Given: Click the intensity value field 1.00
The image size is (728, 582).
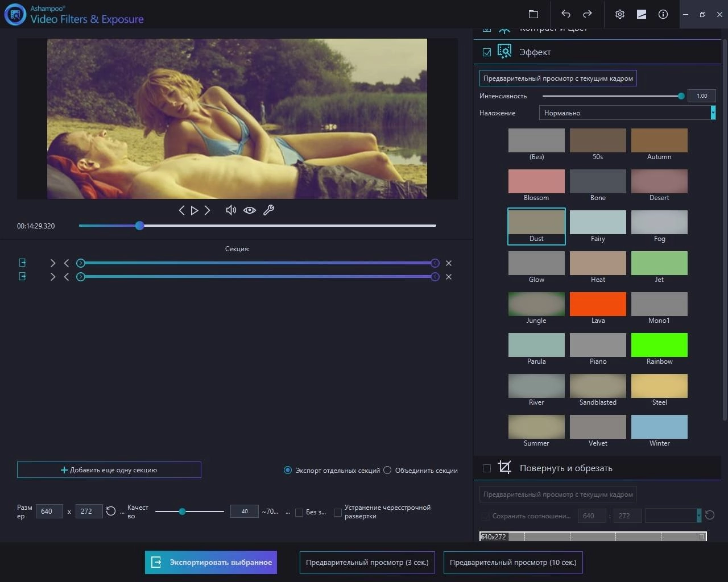Looking at the screenshot, I should [x=702, y=95].
